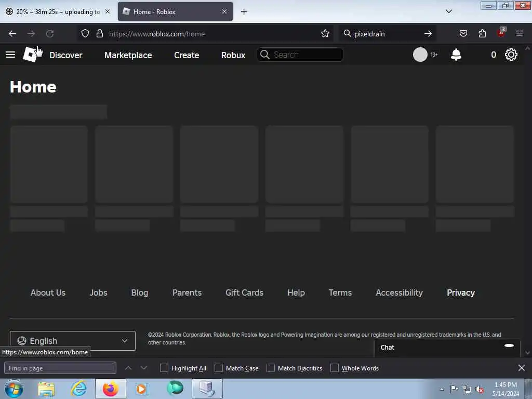Open the Robux menu item
The height and width of the screenshot is (399, 532).
point(233,55)
